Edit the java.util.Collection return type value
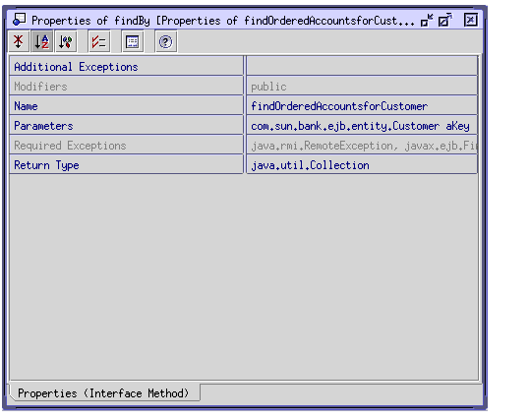Viewport: 530px width, 420px height. (362, 164)
